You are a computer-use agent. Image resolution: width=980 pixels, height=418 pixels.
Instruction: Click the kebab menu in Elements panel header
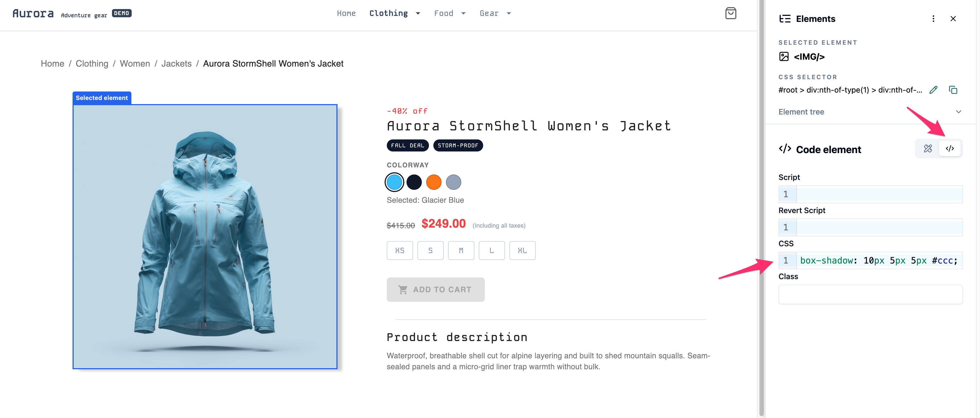coord(933,18)
